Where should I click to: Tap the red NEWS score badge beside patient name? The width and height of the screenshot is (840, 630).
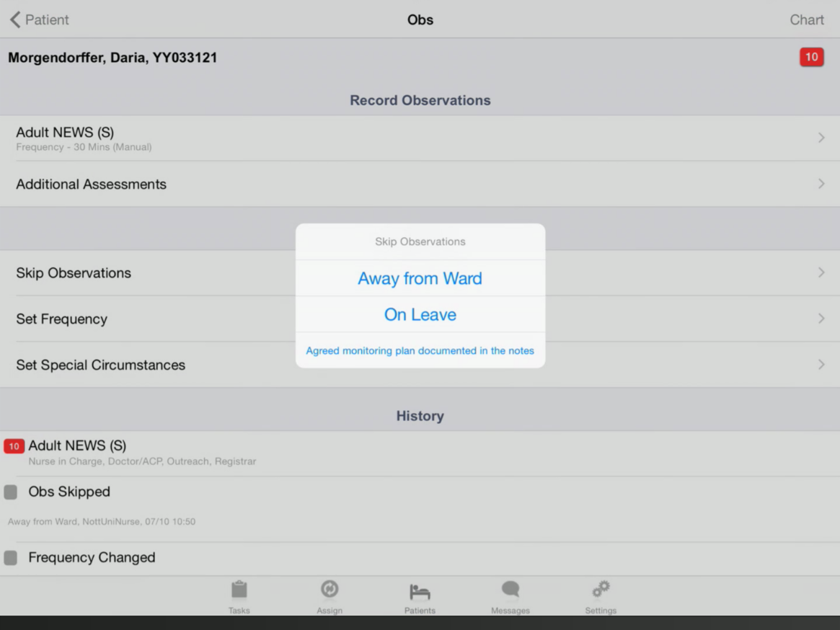pyautogui.click(x=811, y=58)
